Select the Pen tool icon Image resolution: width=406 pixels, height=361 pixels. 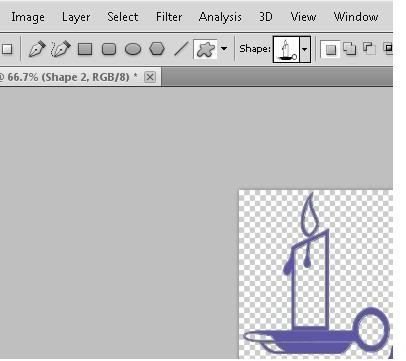coord(37,49)
